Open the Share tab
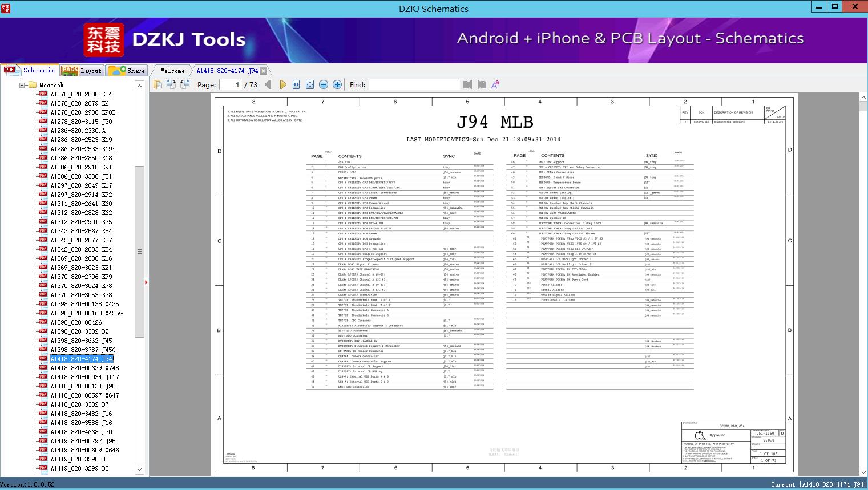Image resolution: width=868 pixels, height=490 pixels. (127, 71)
